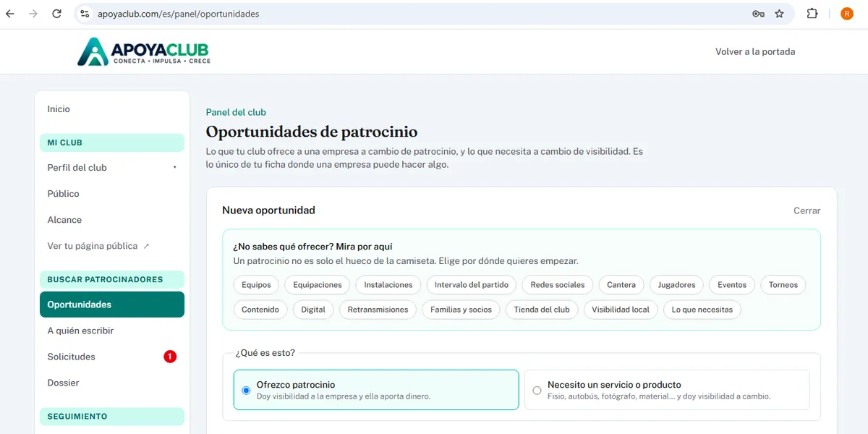Choose the Retransmisiones chip
Viewport: 868px width, 434px height.
pyautogui.click(x=378, y=310)
